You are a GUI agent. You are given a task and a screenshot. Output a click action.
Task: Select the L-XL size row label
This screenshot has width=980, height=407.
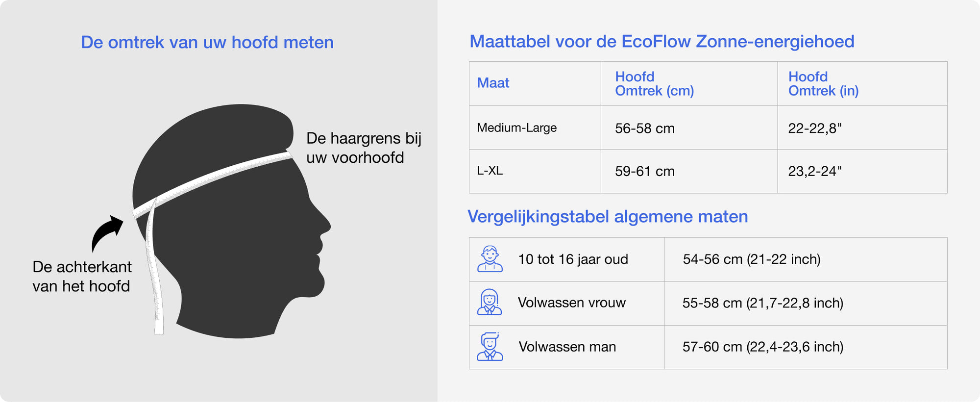pyautogui.click(x=490, y=171)
